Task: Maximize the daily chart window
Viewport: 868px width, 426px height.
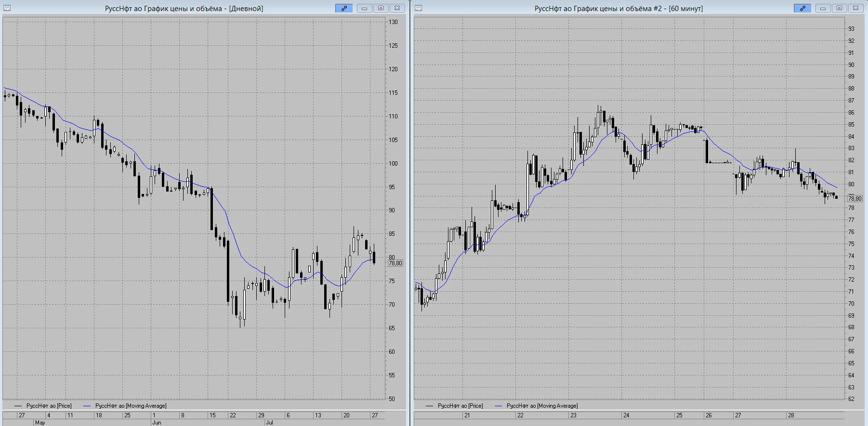Action: click(x=381, y=8)
